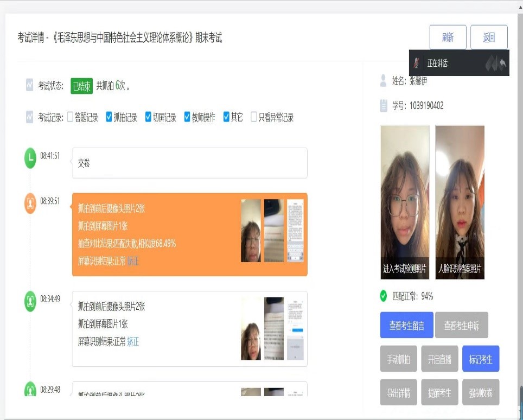Screen dimensions: 523x420
Task: Uncheck the 抓拍记录 checkbox
Action: (109, 117)
